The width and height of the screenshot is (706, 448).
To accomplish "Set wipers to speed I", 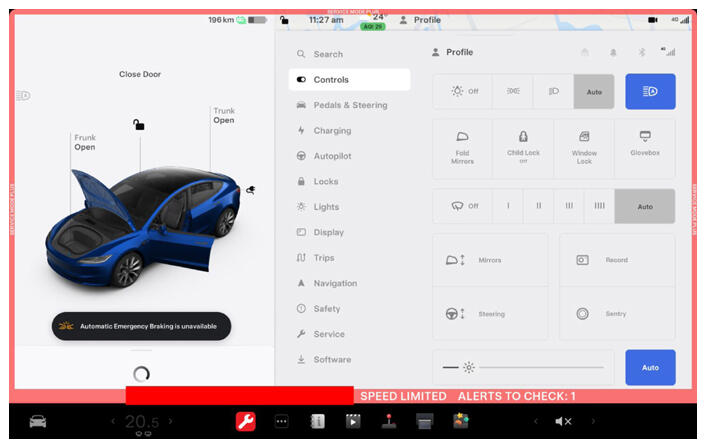I will click(x=508, y=206).
